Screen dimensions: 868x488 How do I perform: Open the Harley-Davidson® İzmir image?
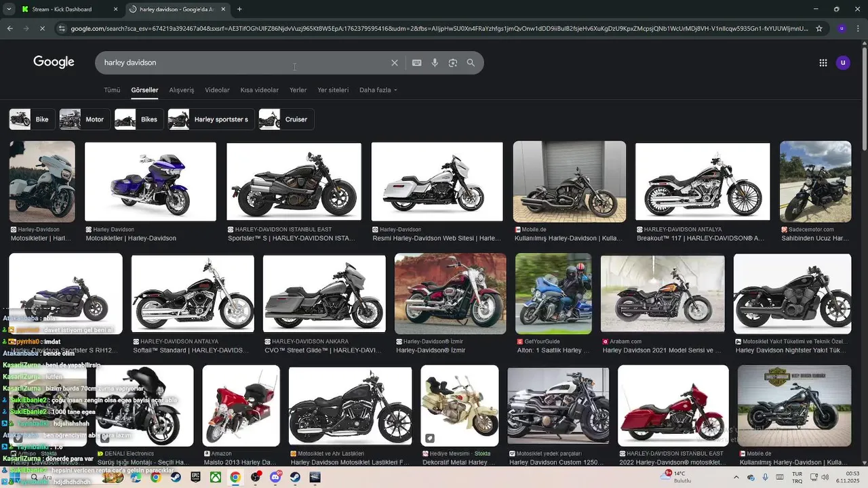point(450,293)
